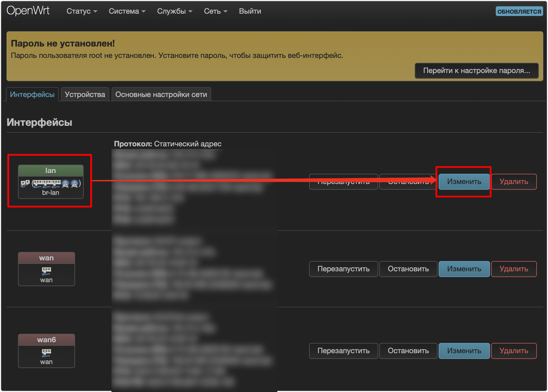Open the Статус dropdown menu
Image resolution: width=548 pixels, height=392 pixels.
(x=82, y=11)
